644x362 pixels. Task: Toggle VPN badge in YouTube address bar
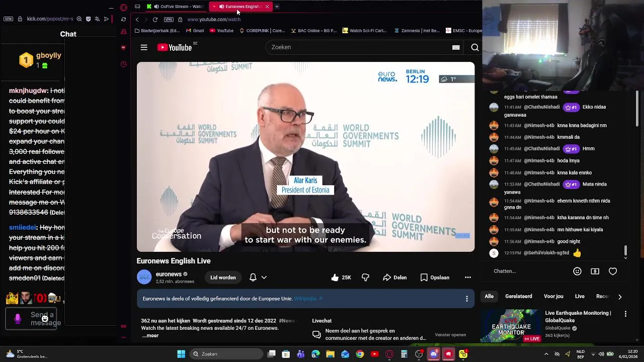169,20
